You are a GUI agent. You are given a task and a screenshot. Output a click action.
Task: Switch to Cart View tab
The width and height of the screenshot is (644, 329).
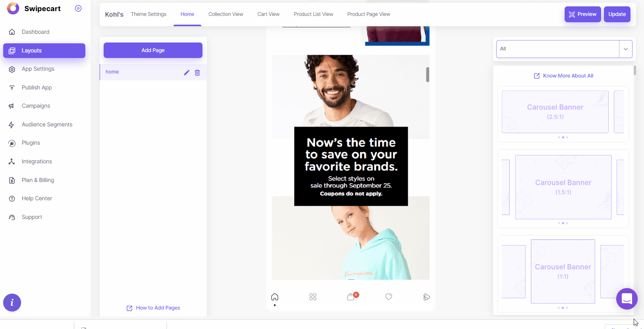[x=268, y=14]
